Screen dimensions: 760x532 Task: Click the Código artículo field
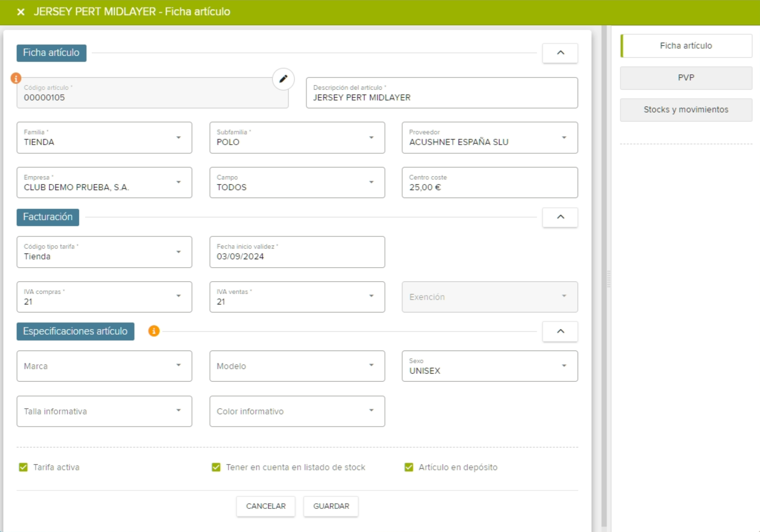click(x=153, y=93)
